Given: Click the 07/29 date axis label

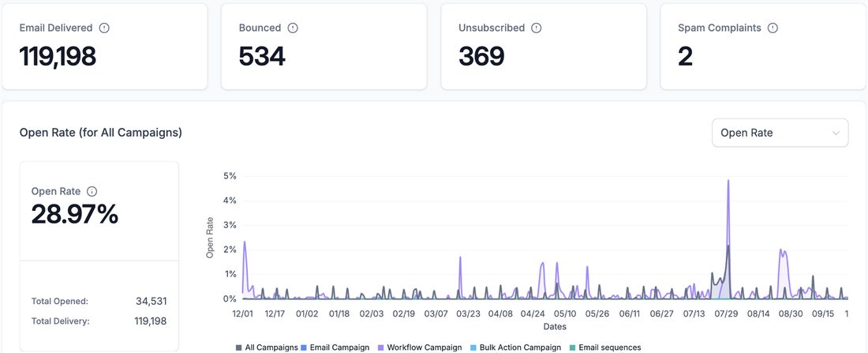Looking at the screenshot, I should pos(726,314).
